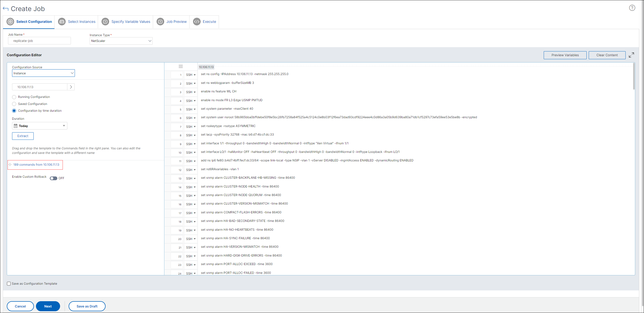Open SSH dropdown on command line 11
The width and height of the screenshot is (644, 313).
191,161
